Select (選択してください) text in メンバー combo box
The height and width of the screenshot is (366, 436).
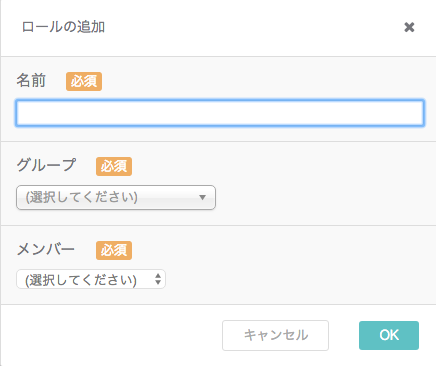coord(81,280)
